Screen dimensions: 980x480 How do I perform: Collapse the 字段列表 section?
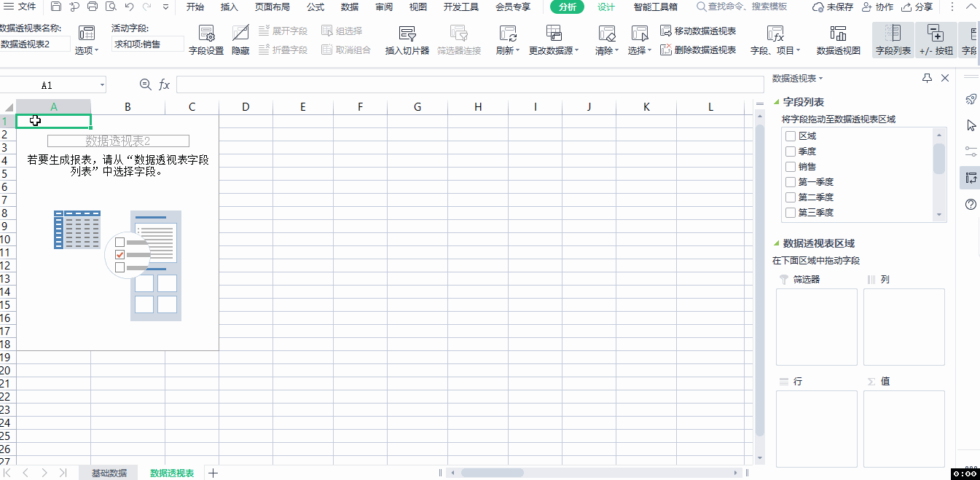pos(777,102)
